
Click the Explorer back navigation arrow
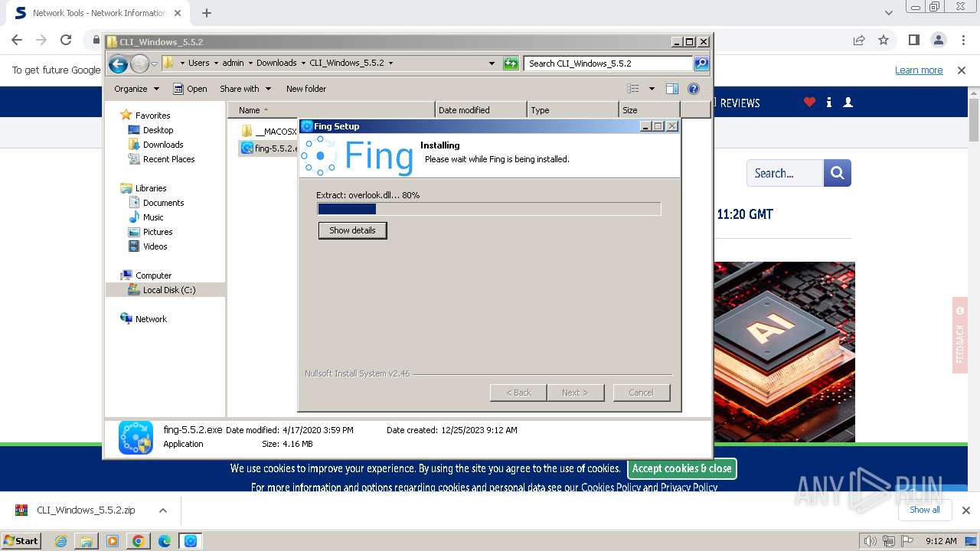(118, 64)
